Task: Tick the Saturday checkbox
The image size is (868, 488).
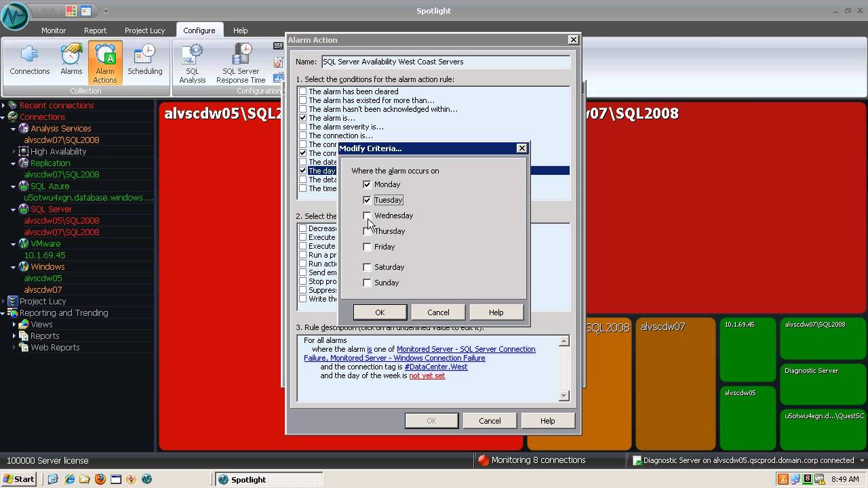Action: [x=367, y=267]
